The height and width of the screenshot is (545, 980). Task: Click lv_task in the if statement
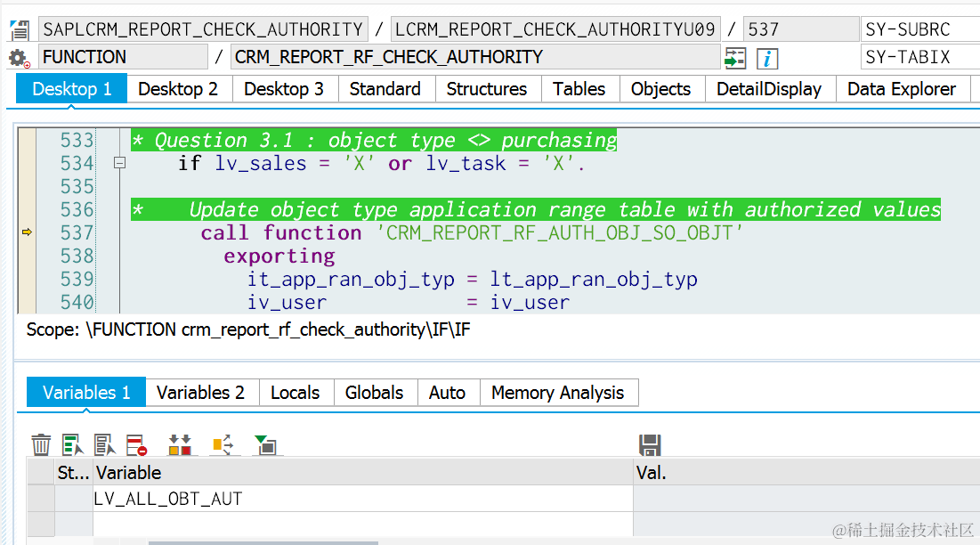(x=466, y=163)
